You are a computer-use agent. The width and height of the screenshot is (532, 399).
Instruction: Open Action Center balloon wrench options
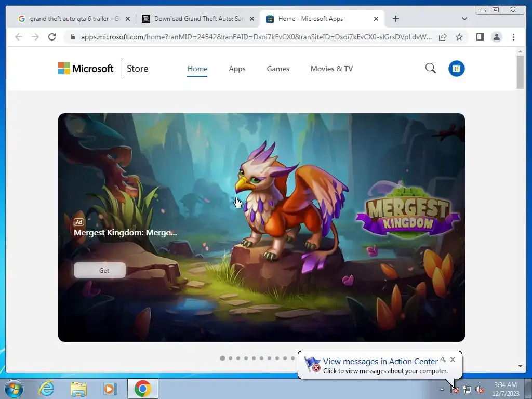(443, 360)
